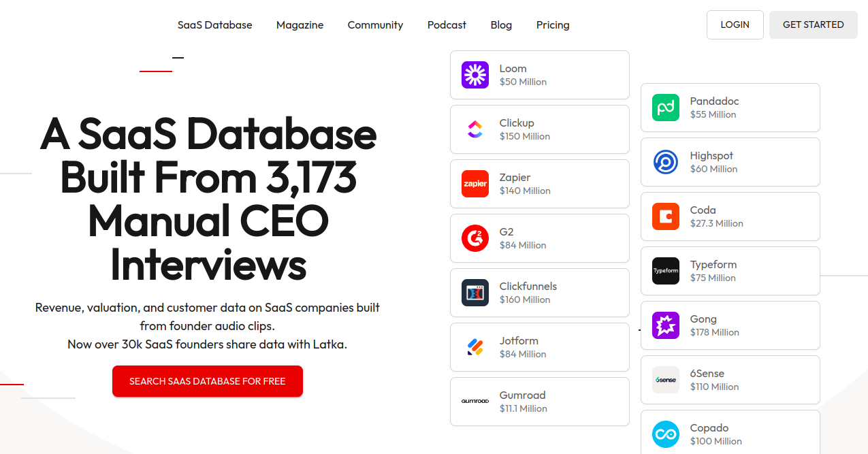Select the $160 Million figure under Clickfunnels
This screenshot has height=454, width=868.
[525, 299]
